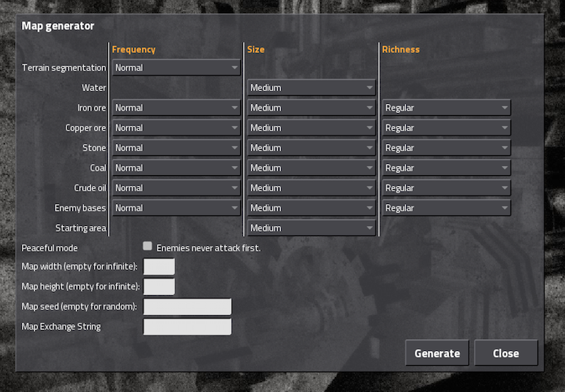Open Stone frequency dropdown

pyautogui.click(x=176, y=148)
